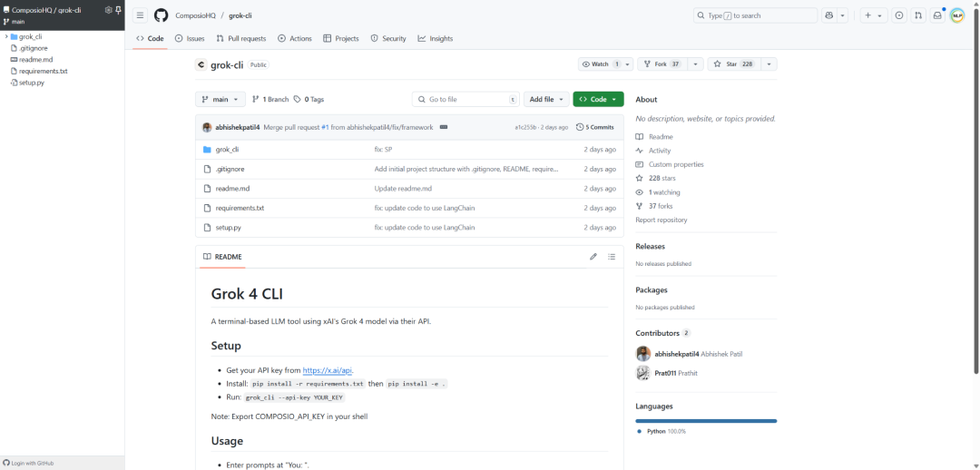Open .gitignore in the sidebar tree
Screen dimensions: 980x470
coord(34,48)
